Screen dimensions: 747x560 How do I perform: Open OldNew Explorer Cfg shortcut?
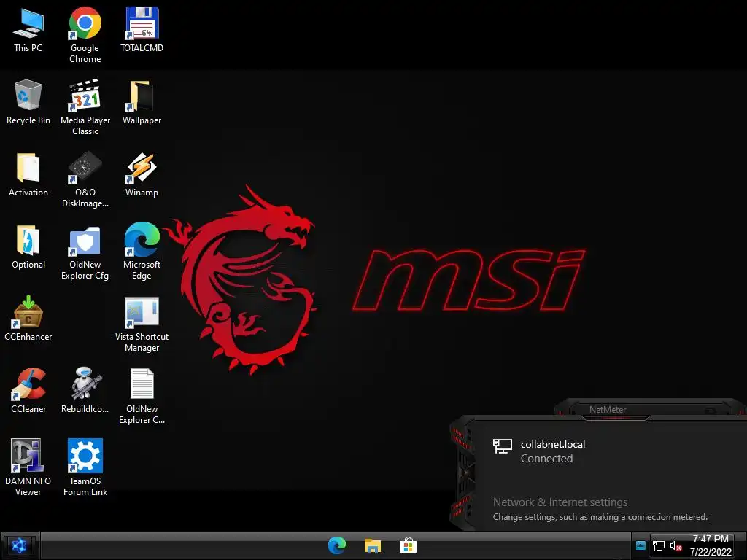coord(85,252)
